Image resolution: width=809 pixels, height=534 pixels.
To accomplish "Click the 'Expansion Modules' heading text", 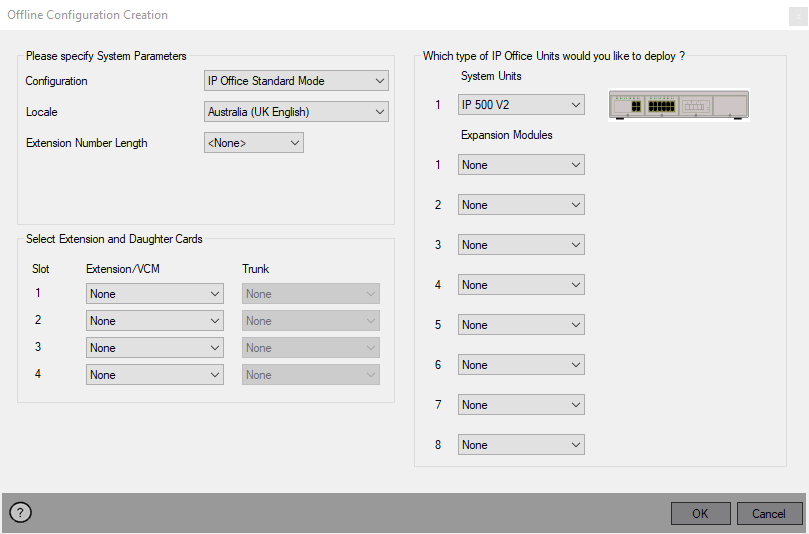I will click(x=507, y=135).
